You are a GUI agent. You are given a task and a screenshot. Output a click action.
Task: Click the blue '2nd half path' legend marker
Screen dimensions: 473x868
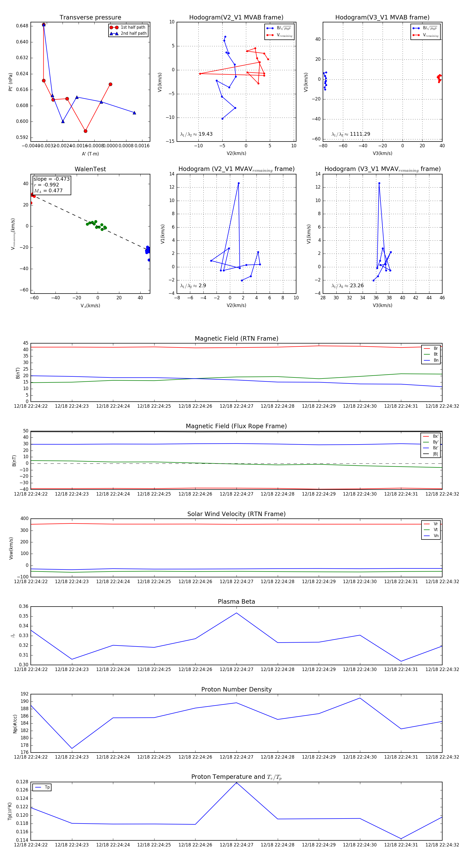click(x=114, y=33)
